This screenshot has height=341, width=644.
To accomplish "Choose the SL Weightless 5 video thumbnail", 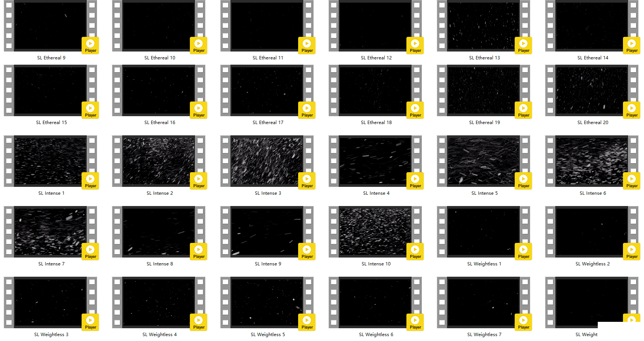I will (267, 302).
